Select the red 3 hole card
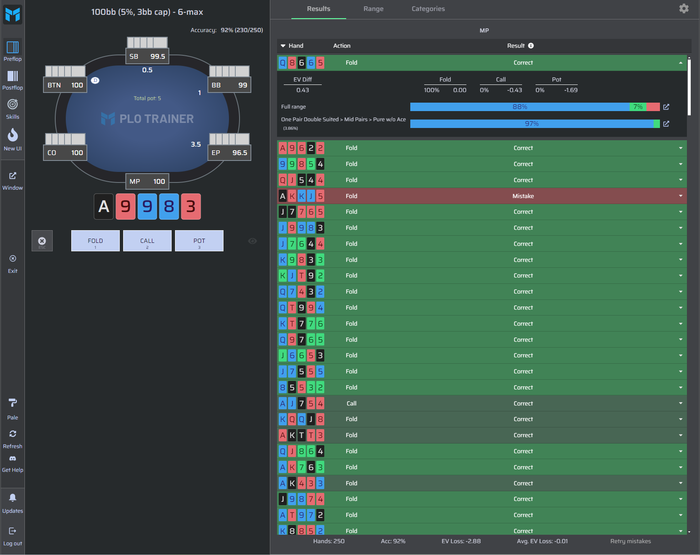The width and height of the screenshot is (700, 555). [x=191, y=207]
